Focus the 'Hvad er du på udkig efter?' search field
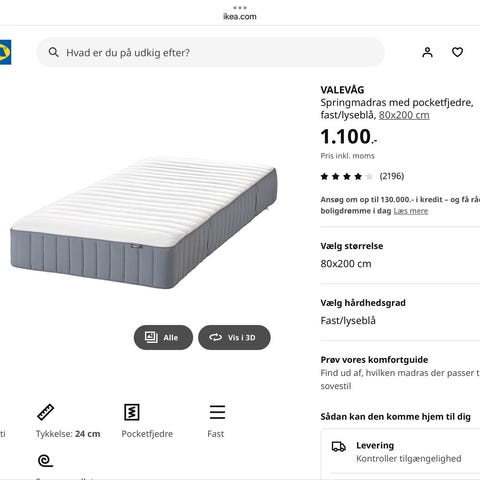 211,52
